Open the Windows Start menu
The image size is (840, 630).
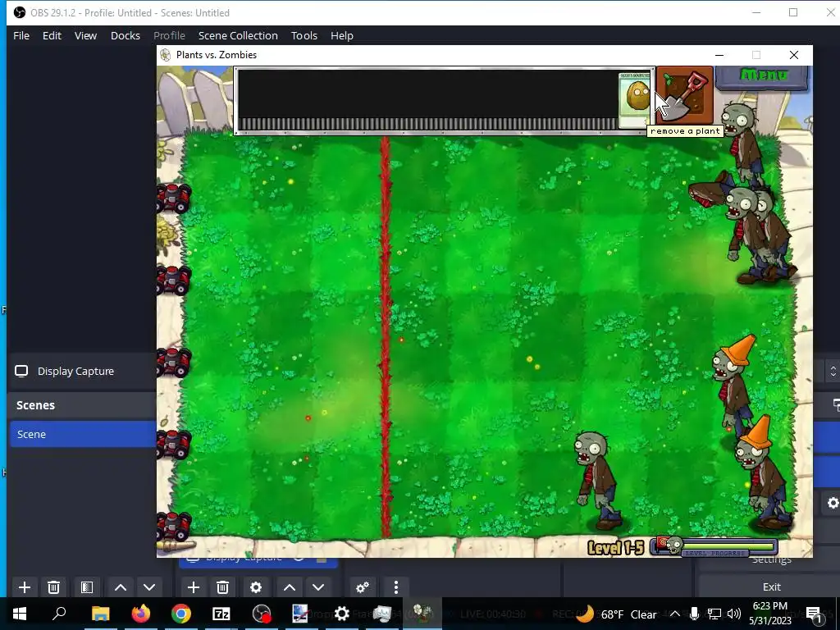pyautogui.click(x=20, y=614)
